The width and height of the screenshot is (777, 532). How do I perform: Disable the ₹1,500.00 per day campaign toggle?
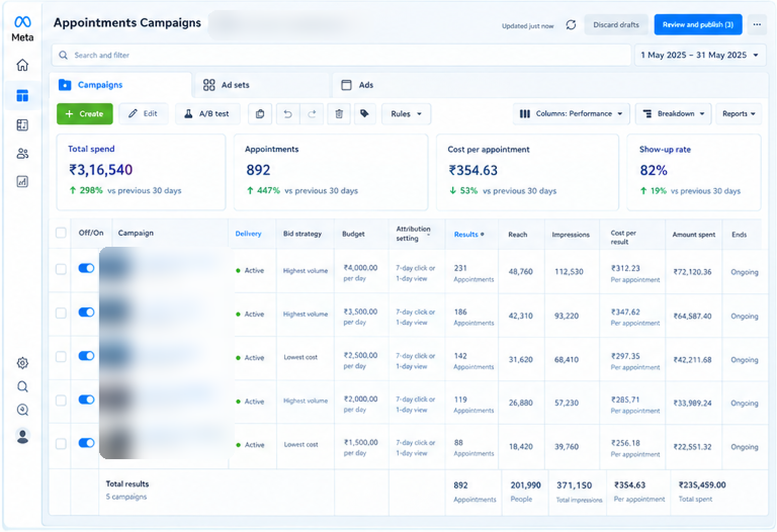pos(87,443)
